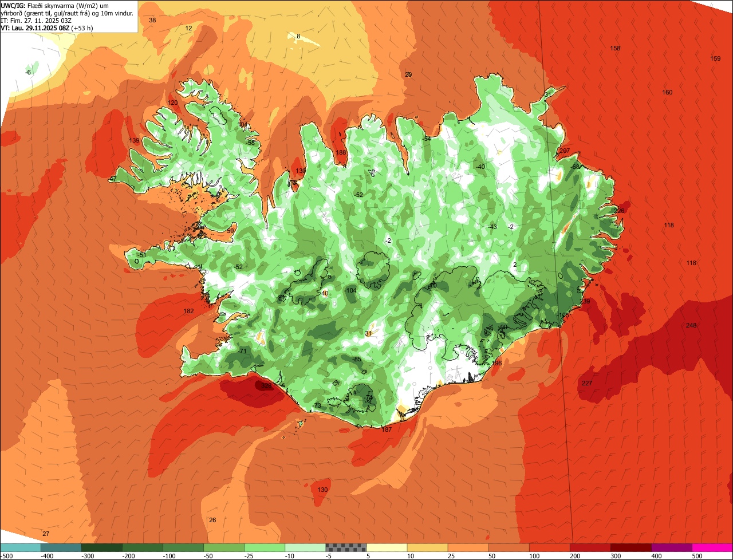Click the map value 226 on the east coast
This screenshot has height=560, width=733.
pos(619,211)
